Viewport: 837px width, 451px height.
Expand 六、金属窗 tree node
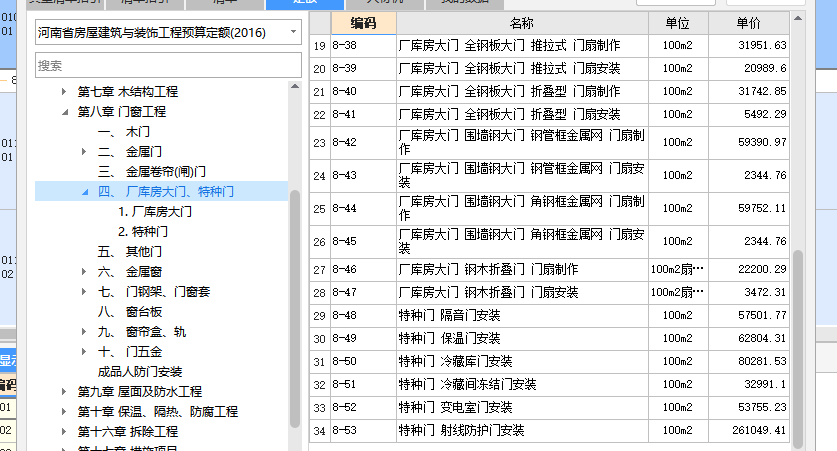pos(84,272)
